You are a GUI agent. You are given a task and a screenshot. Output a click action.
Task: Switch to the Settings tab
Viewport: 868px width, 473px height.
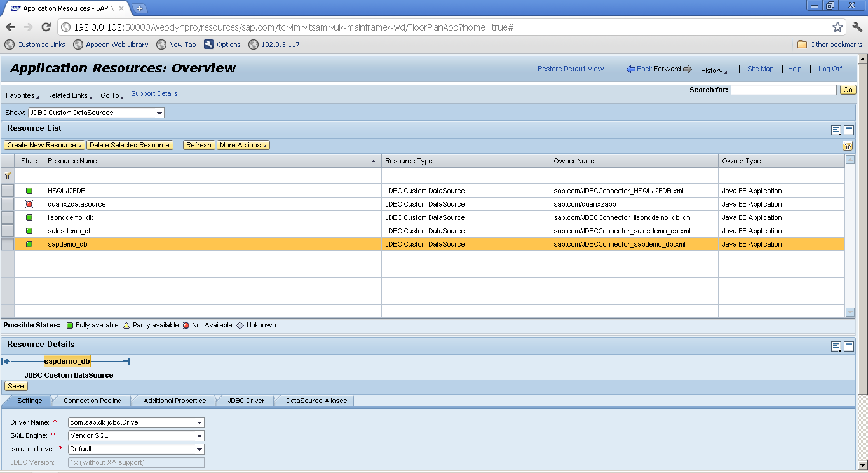pos(29,401)
